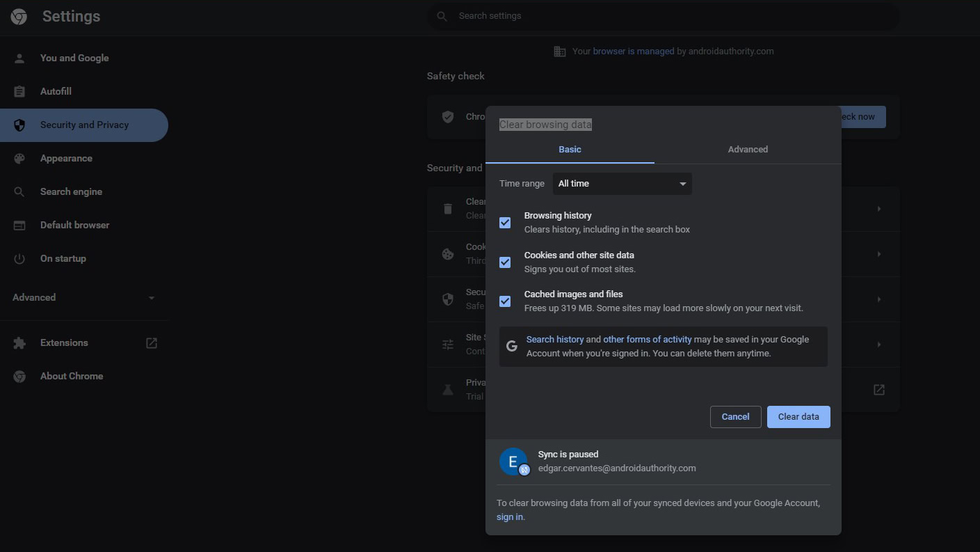Click the On startup power icon
Image resolution: width=980 pixels, height=552 pixels.
click(x=19, y=259)
